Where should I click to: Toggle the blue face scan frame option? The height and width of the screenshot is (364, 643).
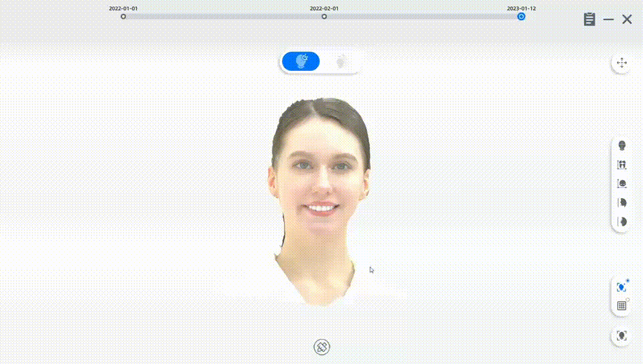coord(622,287)
